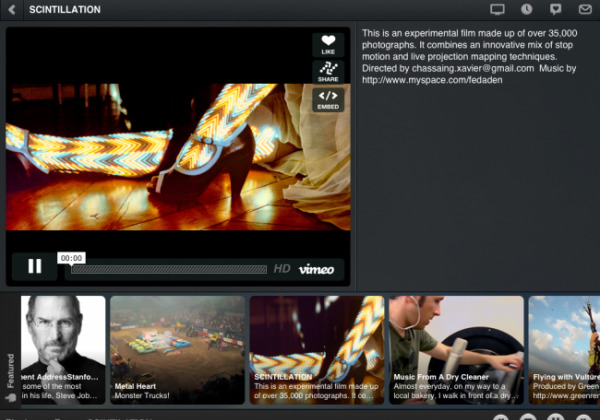
Task: Like the video with heart button
Action: pyautogui.click(x=328, y=45)
